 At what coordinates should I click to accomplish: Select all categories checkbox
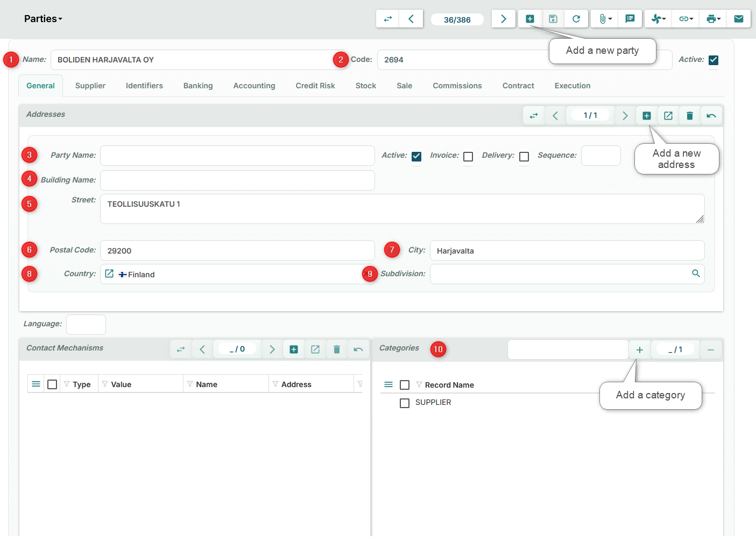point(405,385)
